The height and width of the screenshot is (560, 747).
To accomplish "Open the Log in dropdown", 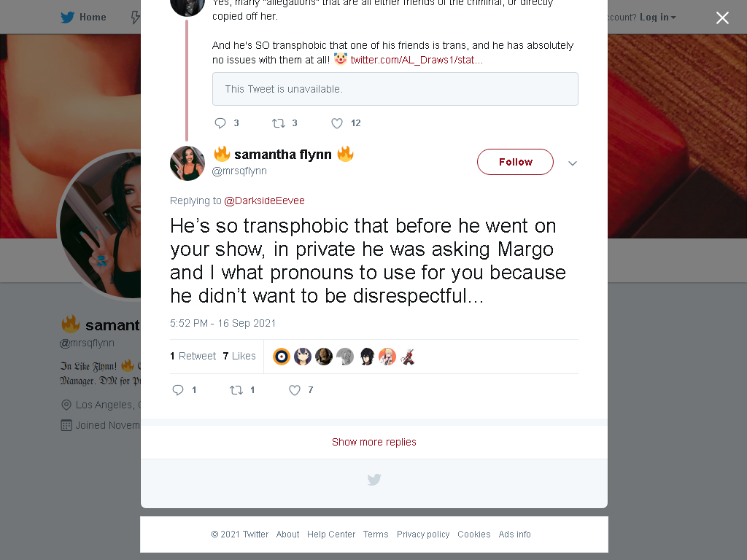I will tap(657, 17).
